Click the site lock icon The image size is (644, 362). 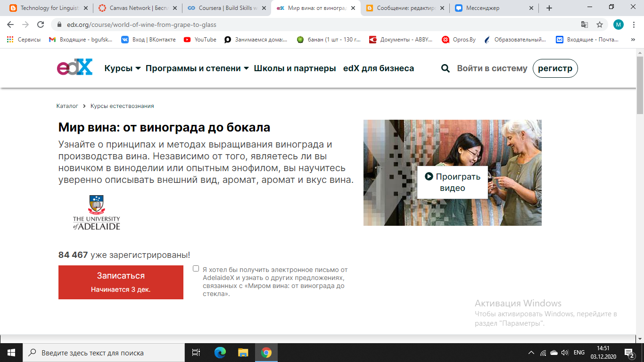[59, 25]
